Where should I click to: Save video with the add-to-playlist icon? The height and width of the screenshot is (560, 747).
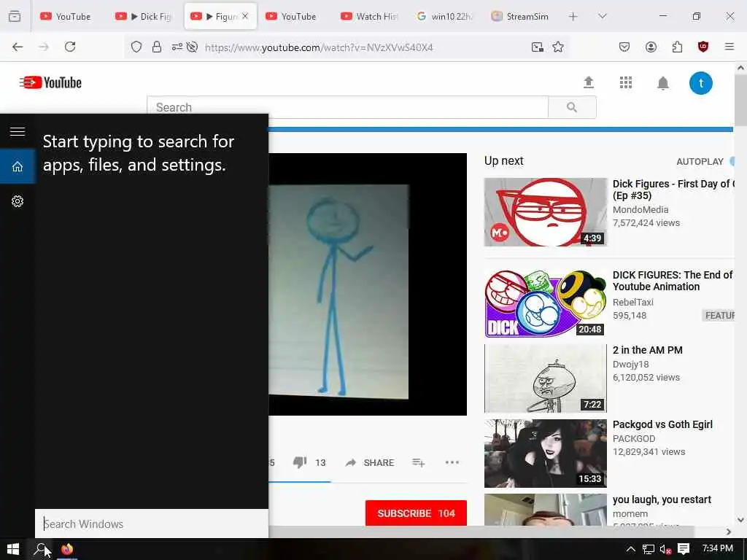pyautogui.click(x=418, y=462)
